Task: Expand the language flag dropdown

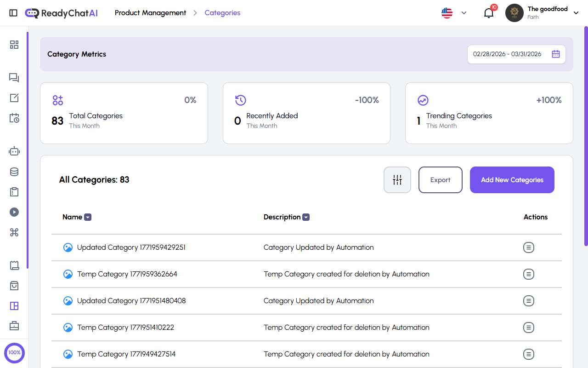Action: tap(454, 13)
